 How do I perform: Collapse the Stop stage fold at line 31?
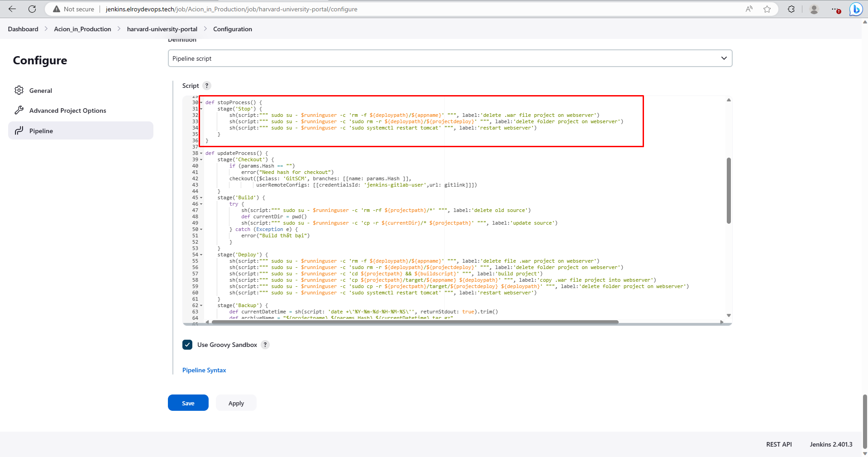(201, 109)
